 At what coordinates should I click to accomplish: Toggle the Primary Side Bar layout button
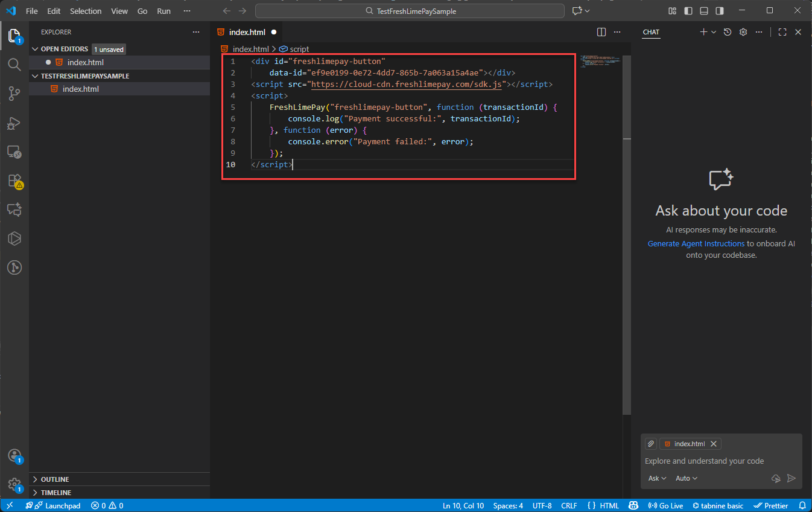pos(688,11)
